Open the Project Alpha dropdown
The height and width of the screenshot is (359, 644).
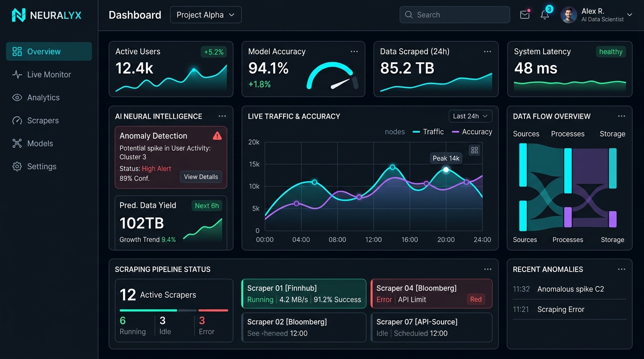pos(206,15)
